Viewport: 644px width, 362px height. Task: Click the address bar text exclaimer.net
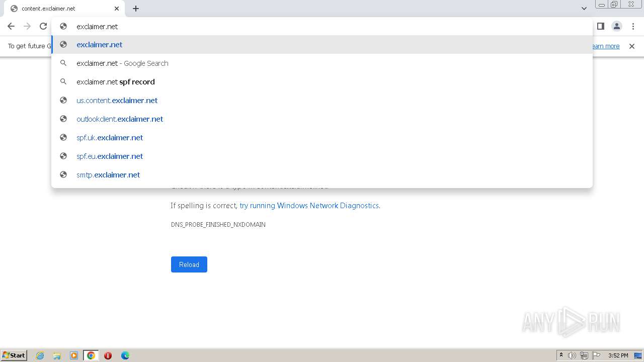pyautogui.click(x=97, y=27)
